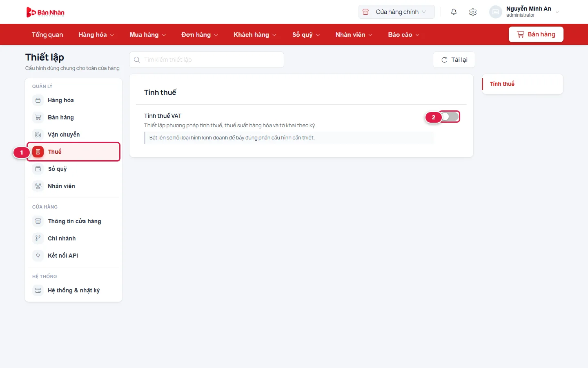This screenshot has height=368, width=588.
Task: Open settings via the gear icon
Action: (473, 12)
